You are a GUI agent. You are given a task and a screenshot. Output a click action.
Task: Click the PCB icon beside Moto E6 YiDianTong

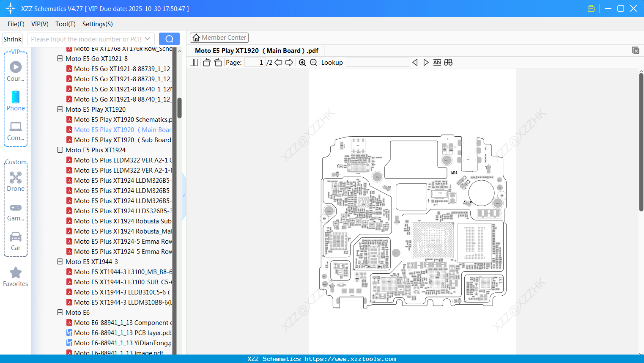point(69,343)
